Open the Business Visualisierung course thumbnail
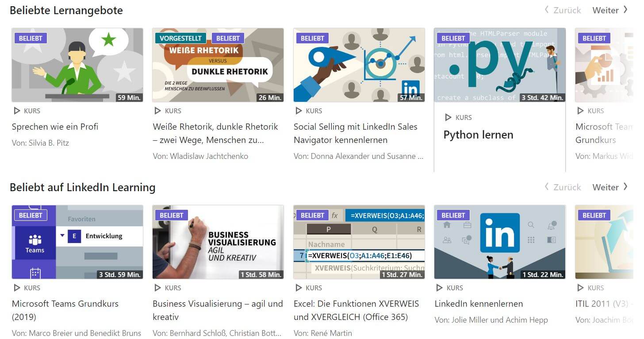The image size is (644, 339). pyautogui.click(x=218, y=242)
